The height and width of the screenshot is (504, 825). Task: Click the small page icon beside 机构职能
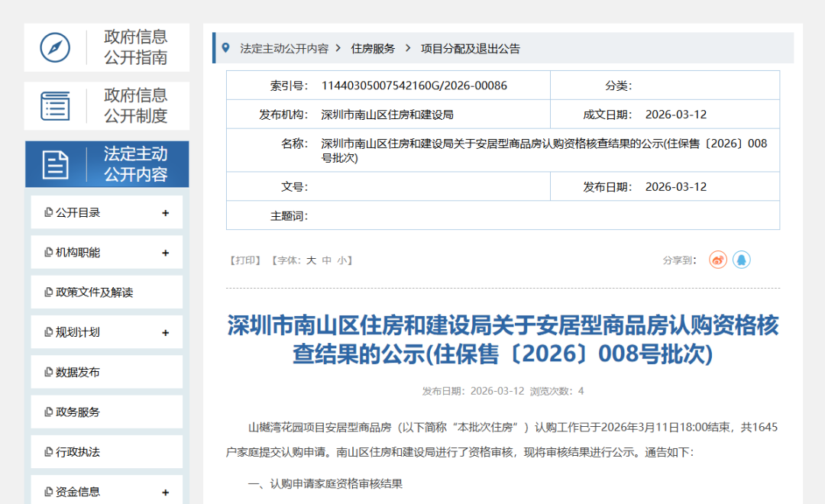point(48,252)
